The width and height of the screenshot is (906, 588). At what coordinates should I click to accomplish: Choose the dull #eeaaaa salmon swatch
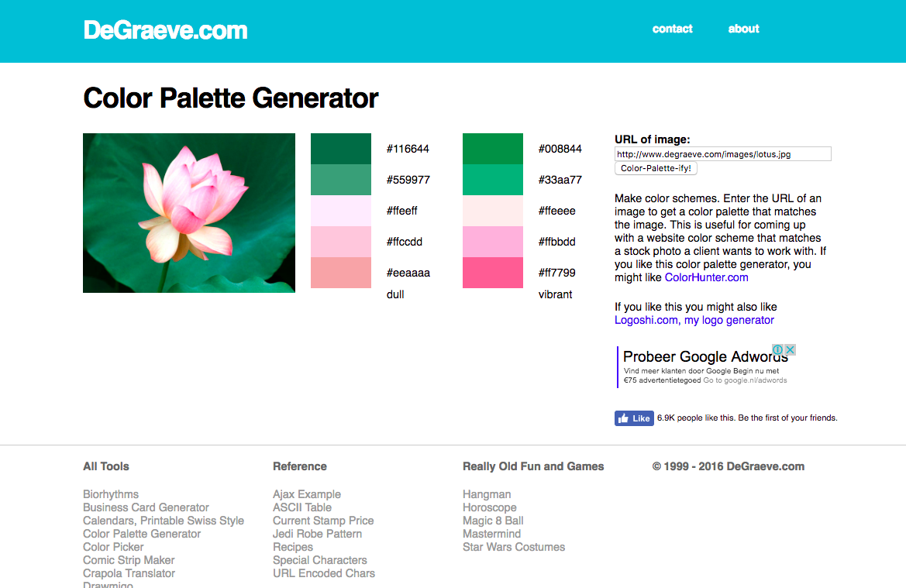click(341, 273)
